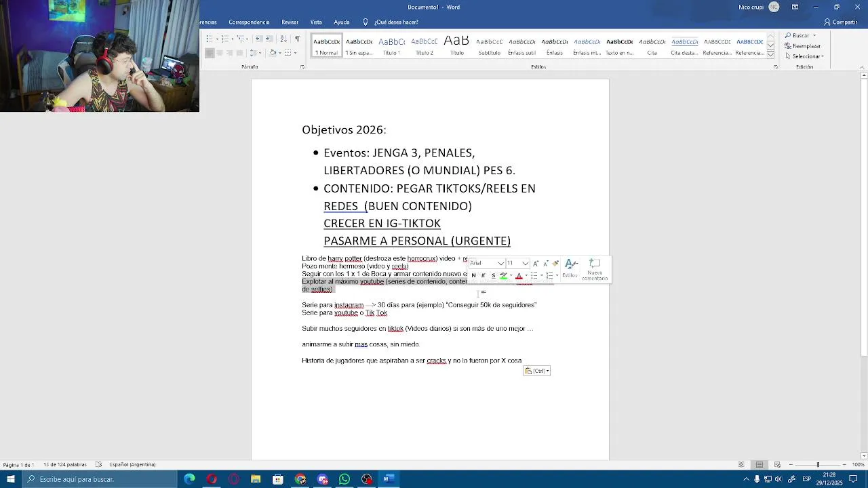
Task: Apply red font color in mini toolbar
Action: pos(519,275)
